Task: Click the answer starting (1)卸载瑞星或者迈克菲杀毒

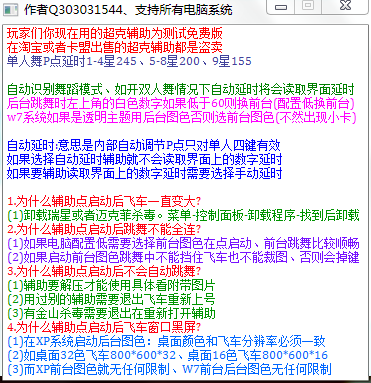Action: 183,216
